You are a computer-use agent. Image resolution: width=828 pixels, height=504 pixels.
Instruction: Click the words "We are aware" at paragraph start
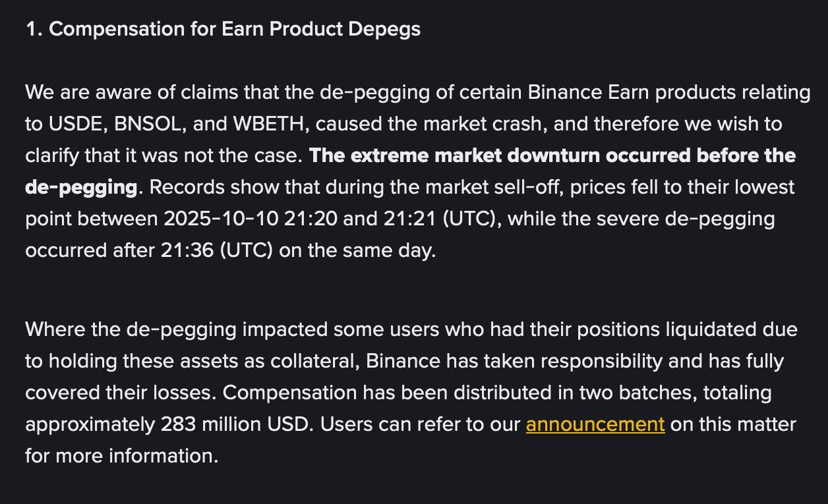(88, 92)
